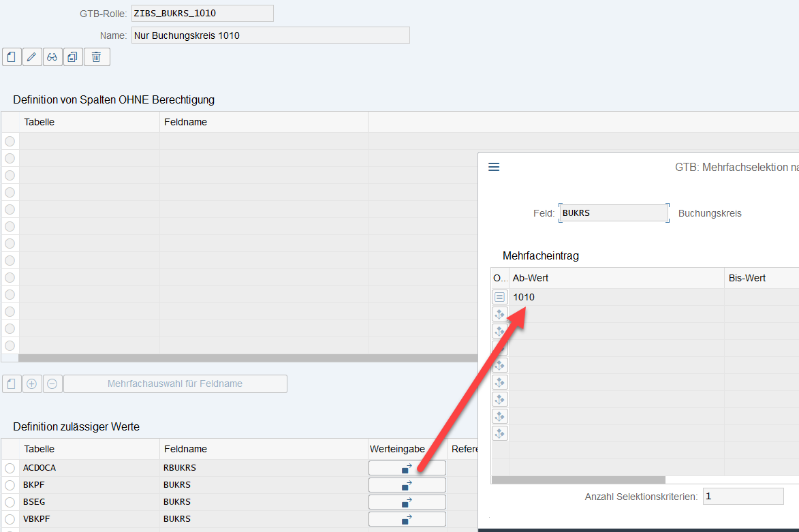The height and width of the screenshot is (532, 799).
Task: Click the plus add-row icon
Action: click(x=32, y=384)
